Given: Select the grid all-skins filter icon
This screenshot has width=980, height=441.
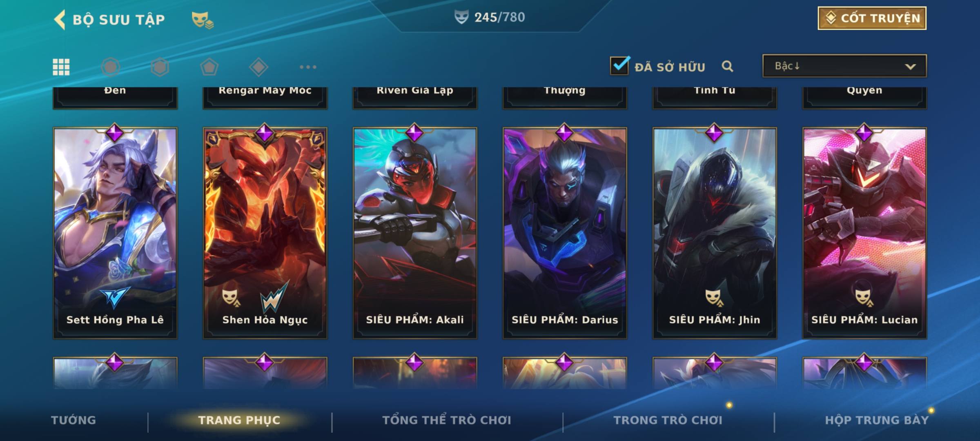Looking at the screenshot, I should click(x=61, y=67).
